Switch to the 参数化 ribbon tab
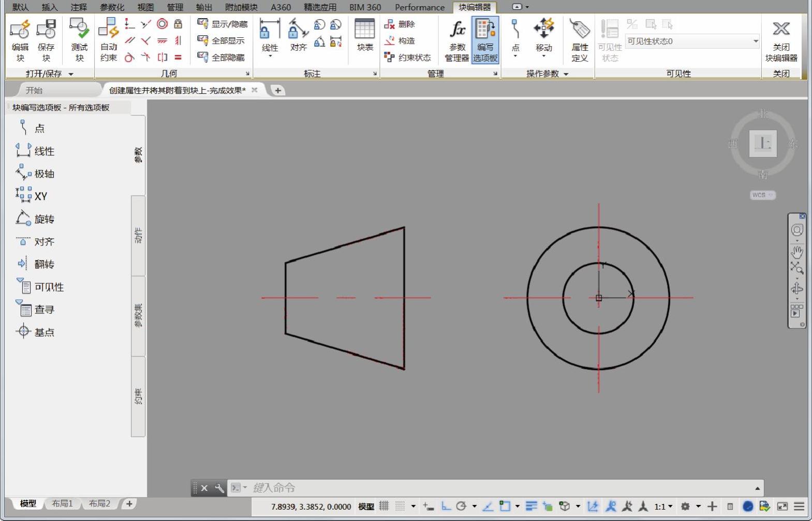The image size is (812, 521). tap(112, 7)
